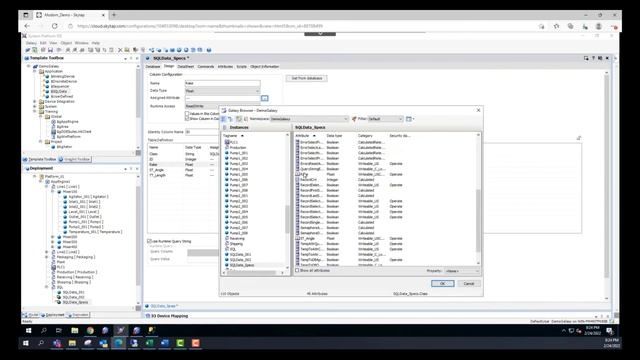
Task: Click the browser profile avatar icon
Action: click(x=598, y=26)
